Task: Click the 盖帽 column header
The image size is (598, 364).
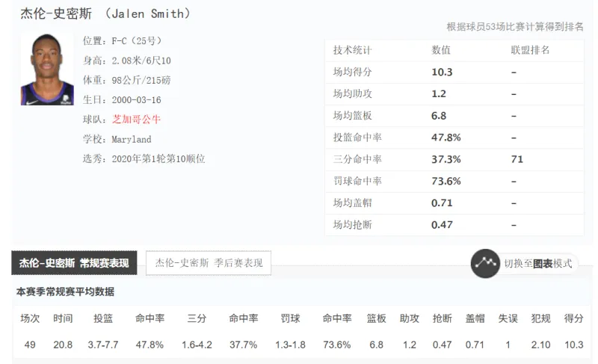Action: point(475,318)
